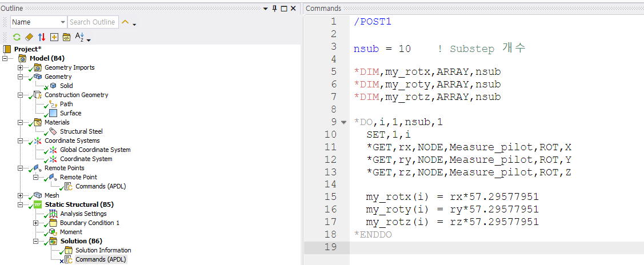
Task: Click the Geometry Imports folder icon
Action: pyautogui.click(x=38, y=68)
